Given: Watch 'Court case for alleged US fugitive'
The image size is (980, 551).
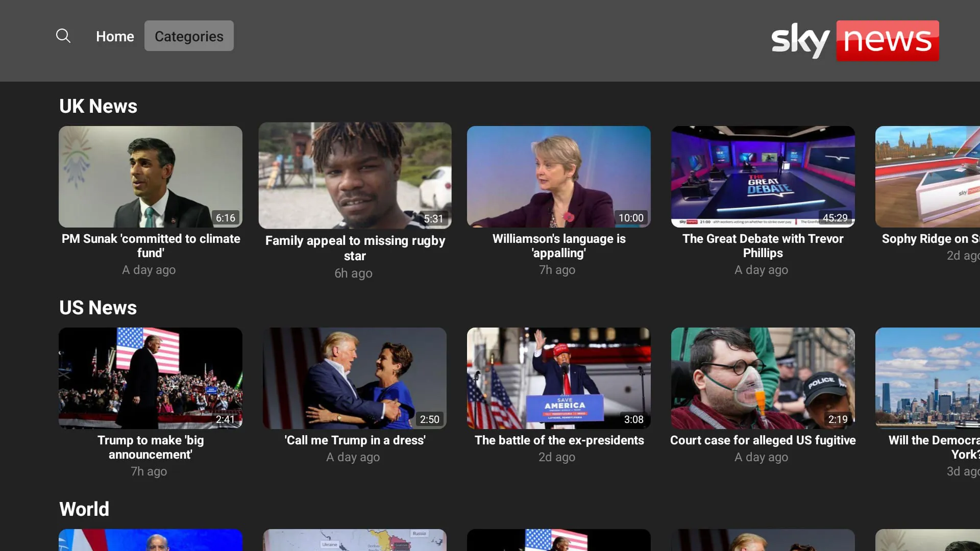Looking at the screenshot, I should (x=763, y=378).
